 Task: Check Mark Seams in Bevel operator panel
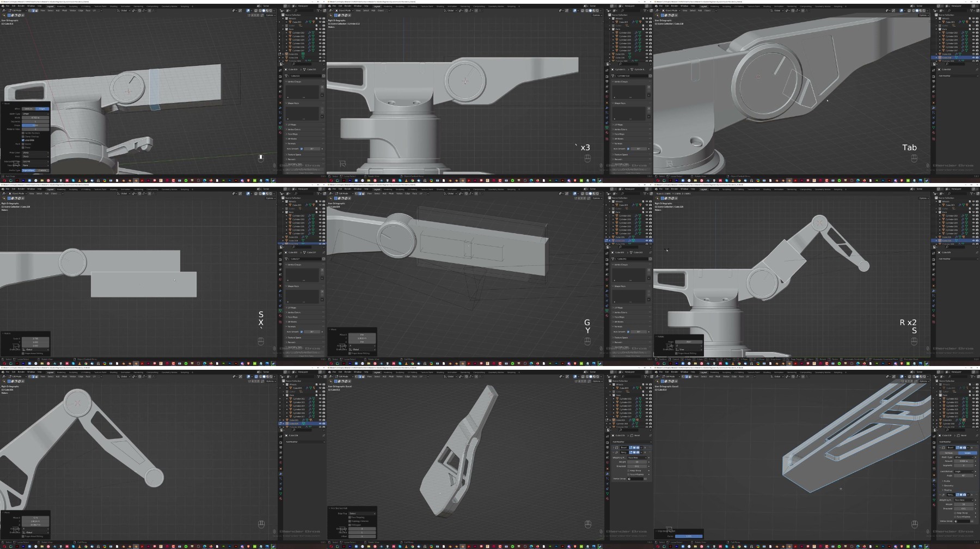(23, 144)
